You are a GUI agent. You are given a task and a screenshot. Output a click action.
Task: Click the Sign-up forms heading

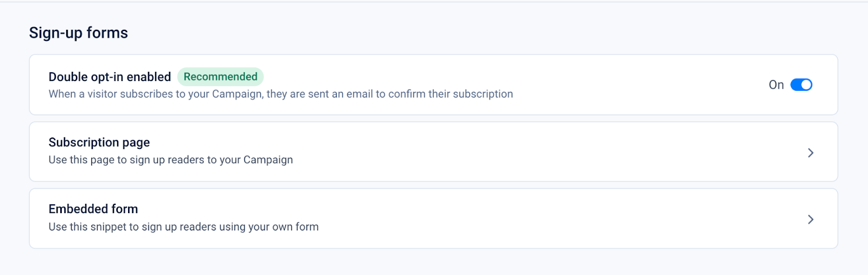[79, 33]
